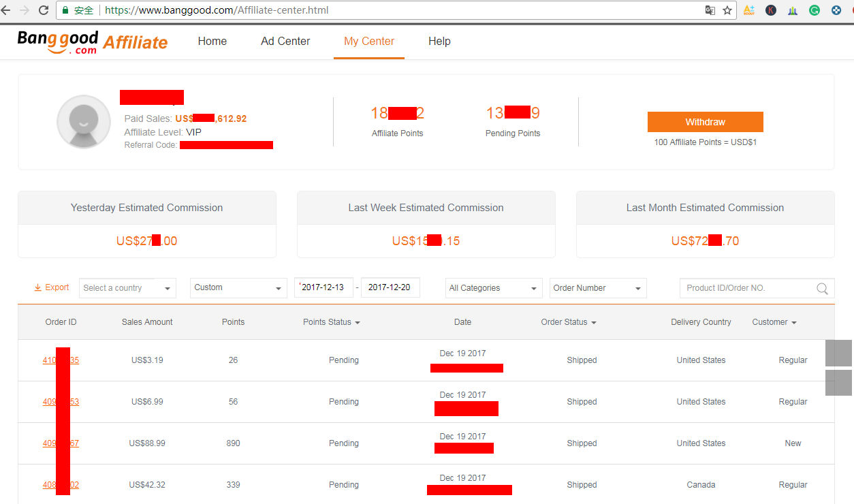Click the US$88.99 sales amount cell
854x504 pixels.
coord(147,443)
